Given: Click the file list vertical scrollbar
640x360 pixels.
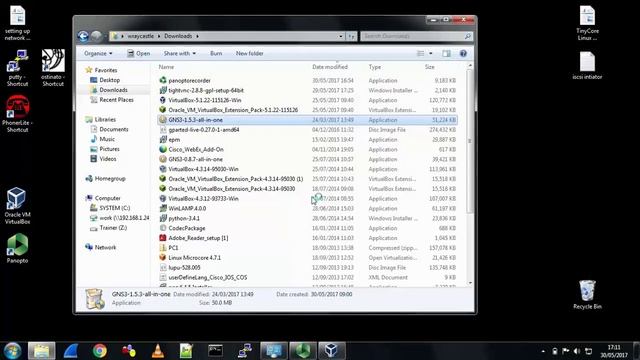Looking at the screenshot, I should point(470,141).
